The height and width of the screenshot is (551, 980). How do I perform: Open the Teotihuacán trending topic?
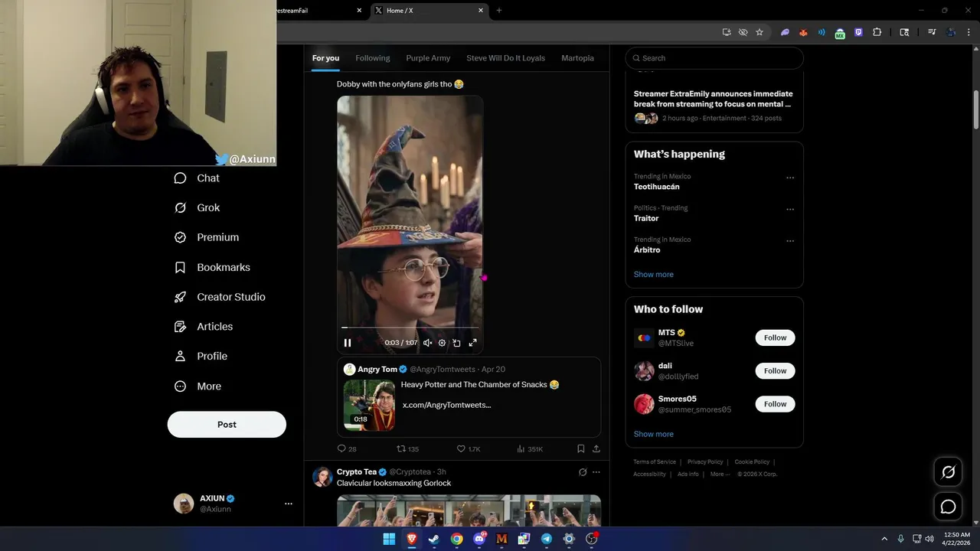coord(657,187)
